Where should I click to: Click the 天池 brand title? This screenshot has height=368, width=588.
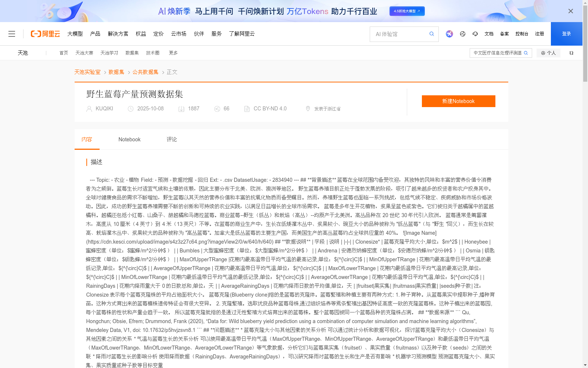[x=23, y=53]
